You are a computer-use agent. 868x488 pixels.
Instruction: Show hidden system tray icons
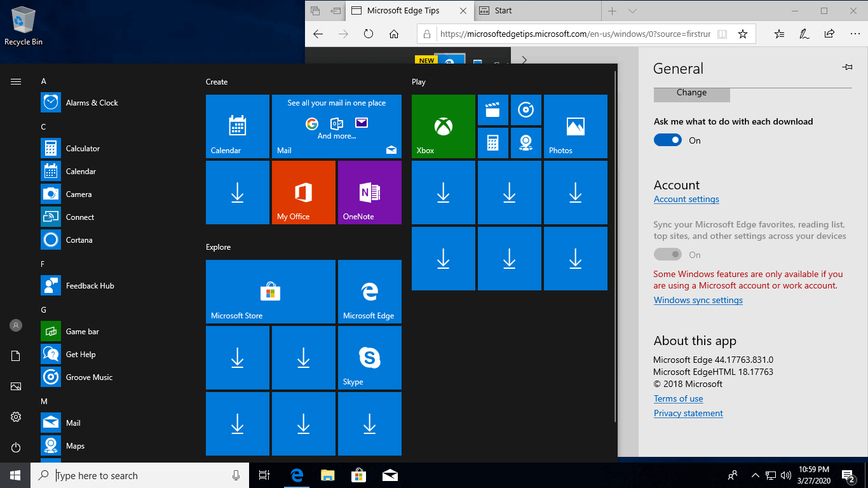[755, 475]
